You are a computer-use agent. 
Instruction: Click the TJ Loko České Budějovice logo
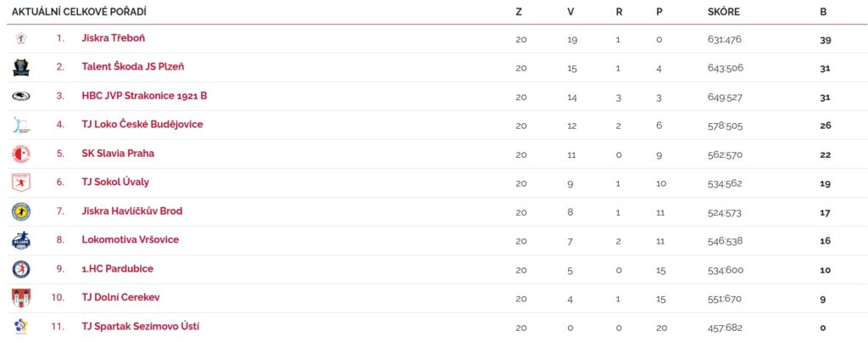pos(21,125)
